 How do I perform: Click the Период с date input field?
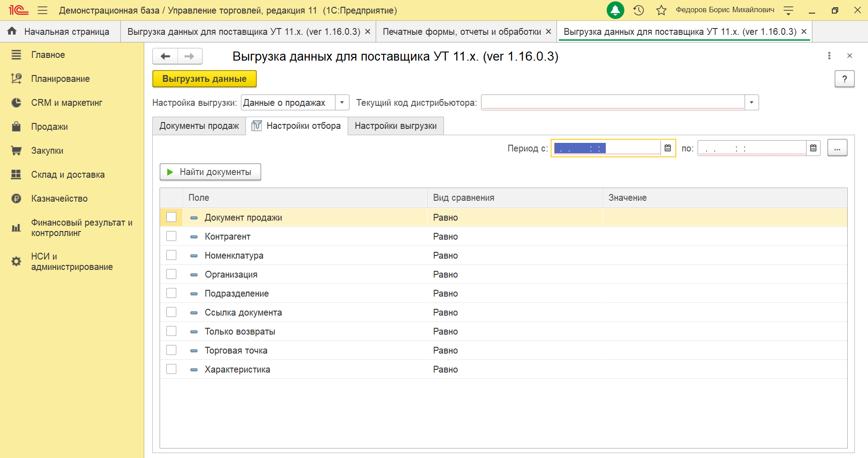(x=606, y=148)
